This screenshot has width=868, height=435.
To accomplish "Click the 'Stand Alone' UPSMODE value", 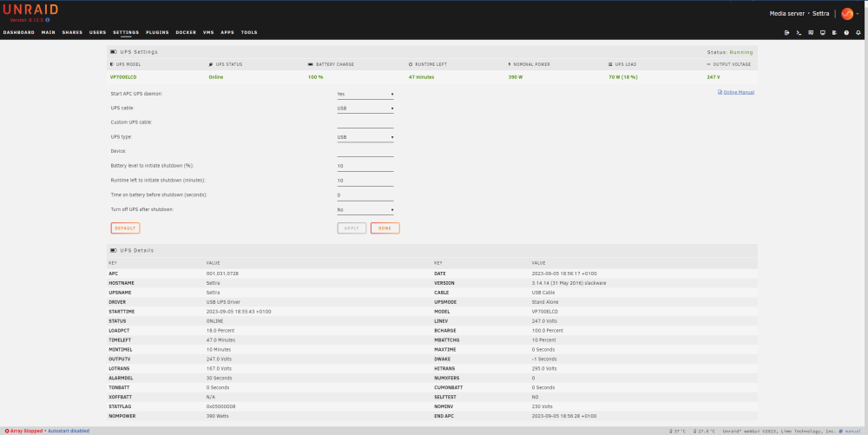I will [x=545, y=302].
